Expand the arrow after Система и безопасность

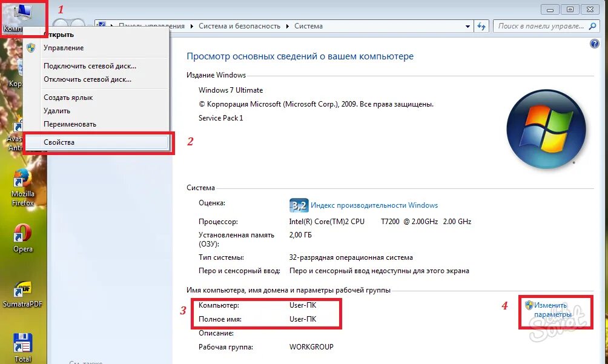click(287, 27)
